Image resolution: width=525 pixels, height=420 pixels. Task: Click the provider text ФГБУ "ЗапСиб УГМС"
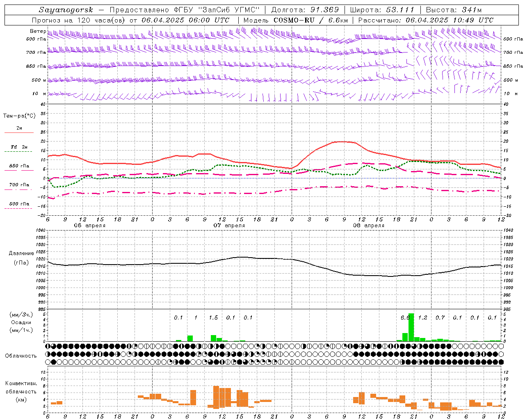coord(217,10)
